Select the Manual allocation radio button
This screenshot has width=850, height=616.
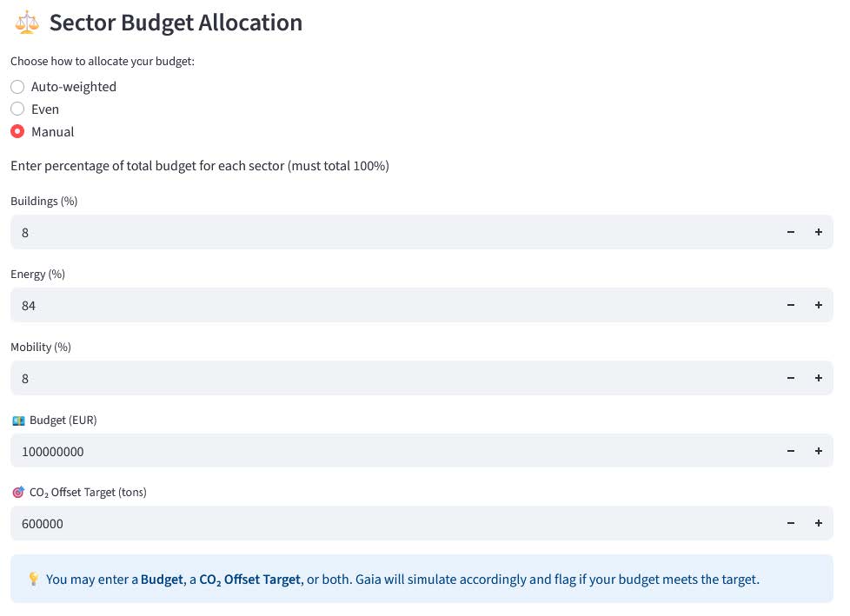coord(17,132)
